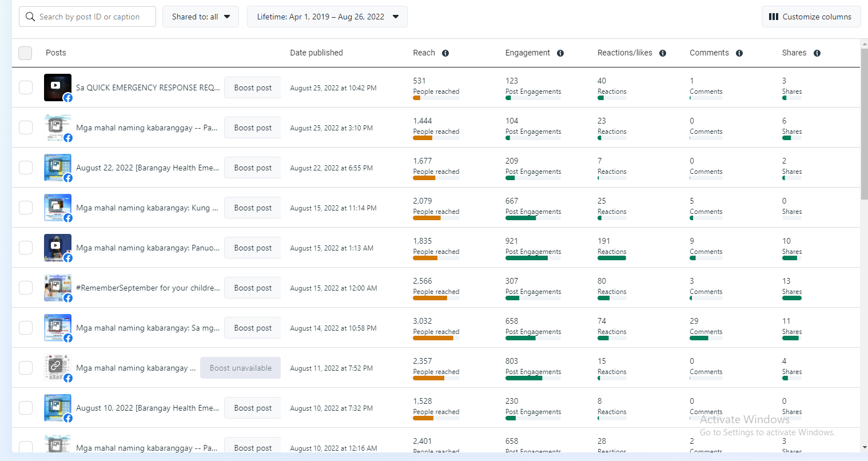Click the Customize columns bars icon
This screenshot has height=461, width=868.
point(774,17)
